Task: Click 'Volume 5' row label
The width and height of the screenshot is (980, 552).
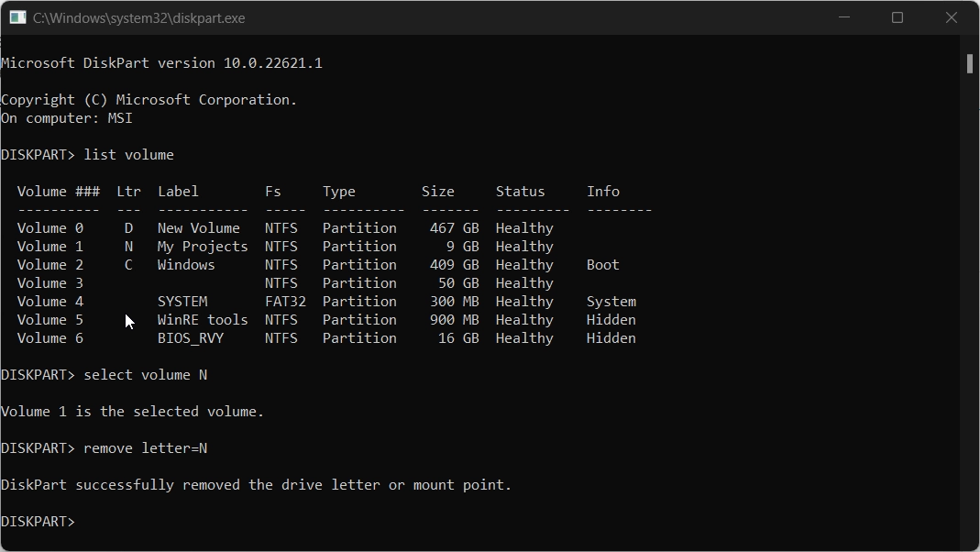Action: click(50, 320)
